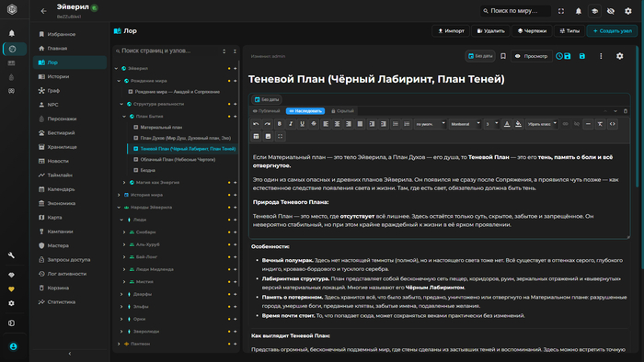
Task: Align text left in the editor
Action: coord(326,124)
